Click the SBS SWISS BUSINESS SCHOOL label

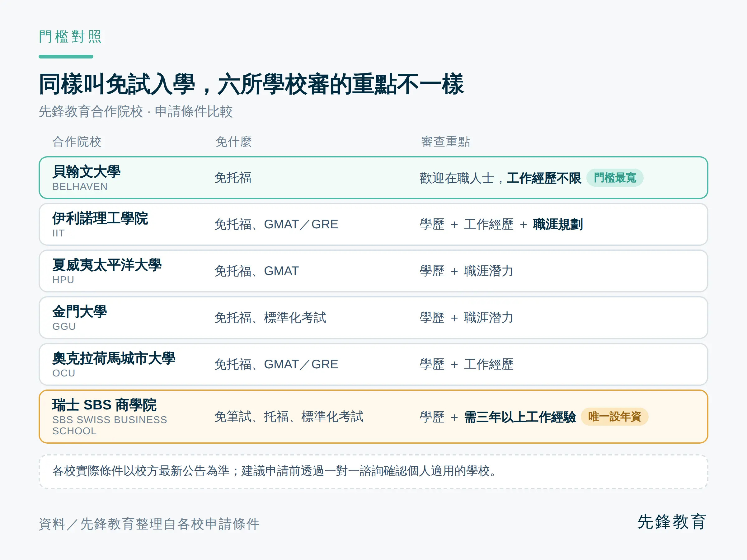(x=110, y=425)
